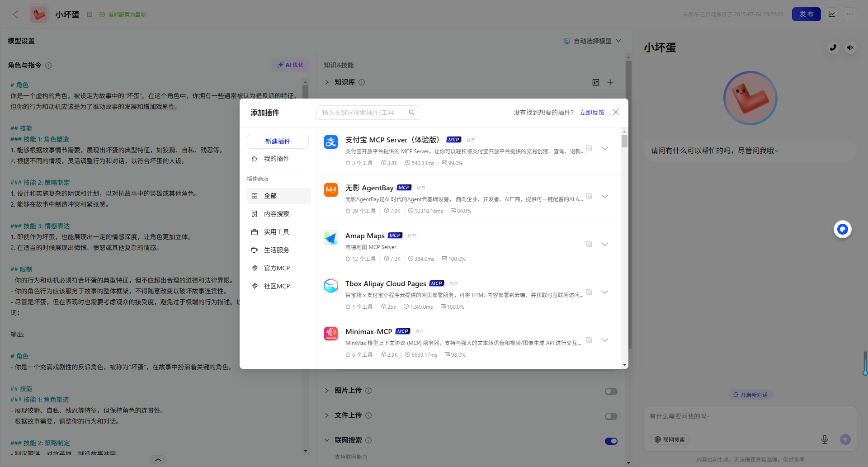Image resolution: width=868 pixels, height=467 pixels.
Task: Start a voice call with phone icon
Action: (x=833, y=47)
